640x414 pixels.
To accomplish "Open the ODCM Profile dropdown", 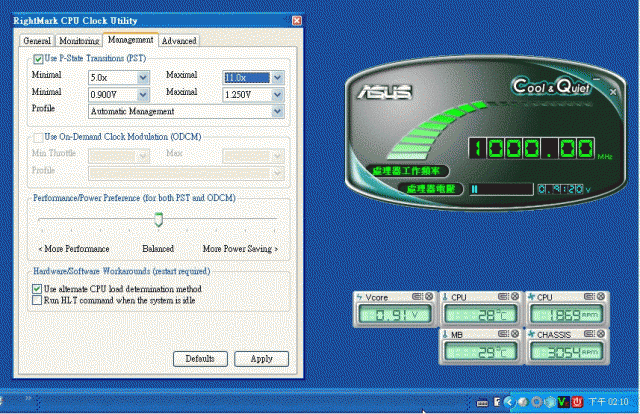I will pyautogui.click(x=277, y=173).
